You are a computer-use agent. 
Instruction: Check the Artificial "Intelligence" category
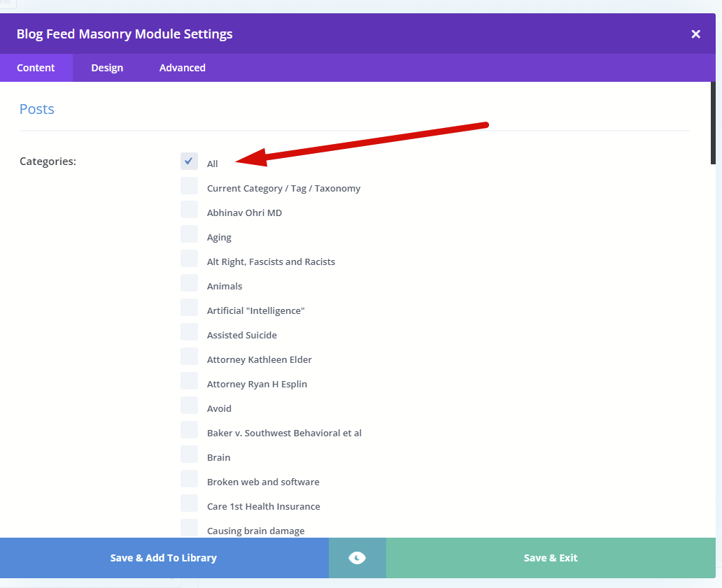(x=189, y=308)
